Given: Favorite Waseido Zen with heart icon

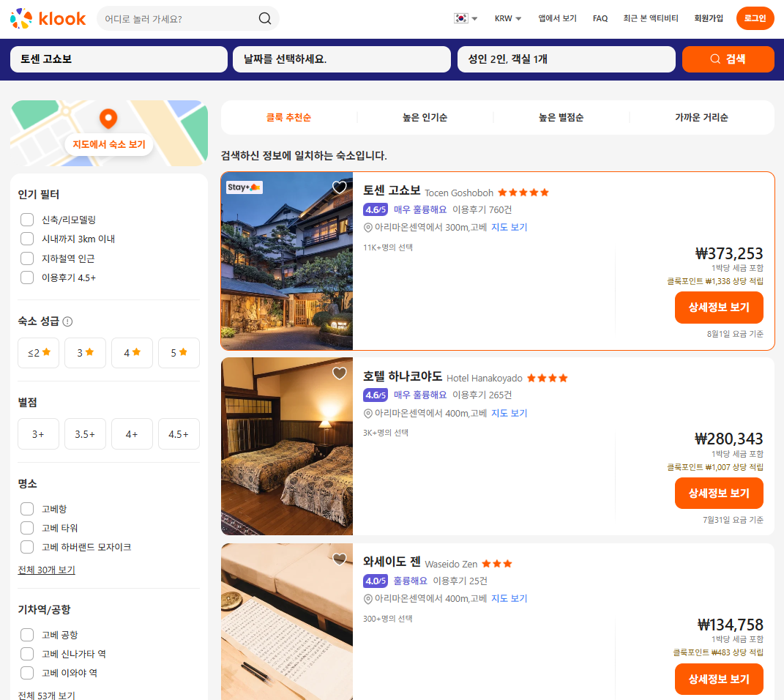Looking at the screenshot, I should tap(340, 559).
